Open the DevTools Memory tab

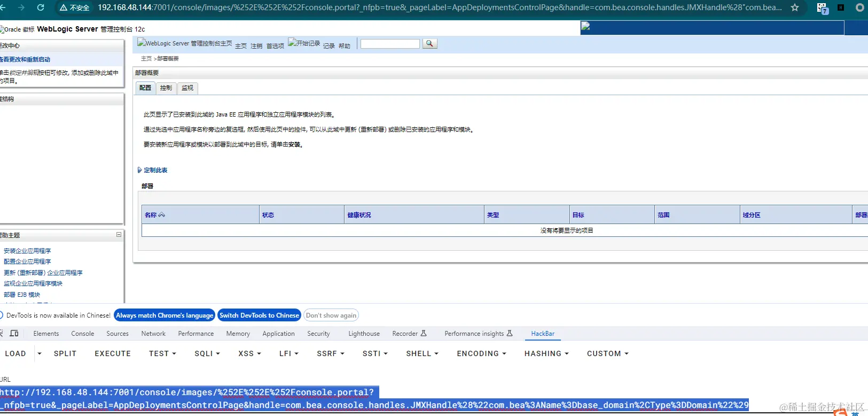[238, 334]
